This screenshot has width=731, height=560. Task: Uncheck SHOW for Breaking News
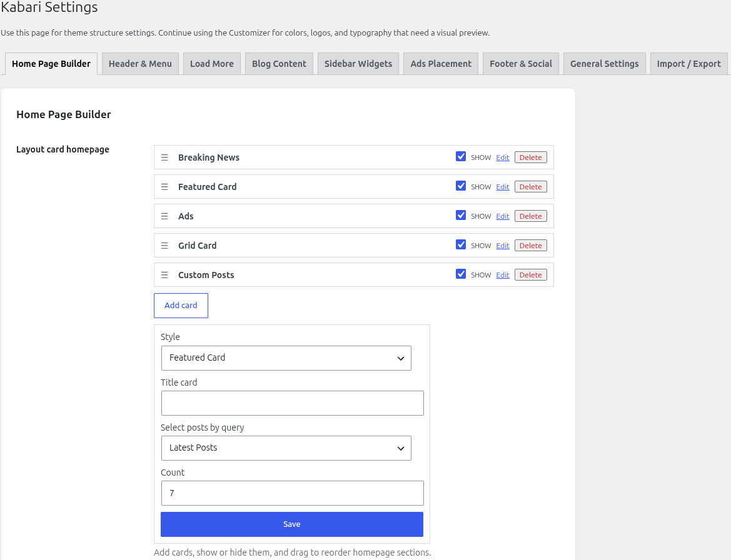pos(461,156)
